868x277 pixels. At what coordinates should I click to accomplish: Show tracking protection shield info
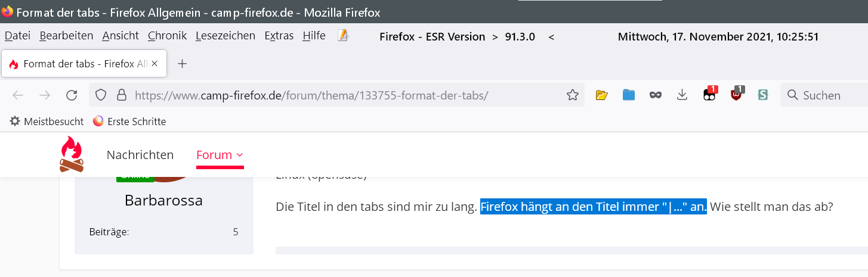click(101, 95)
